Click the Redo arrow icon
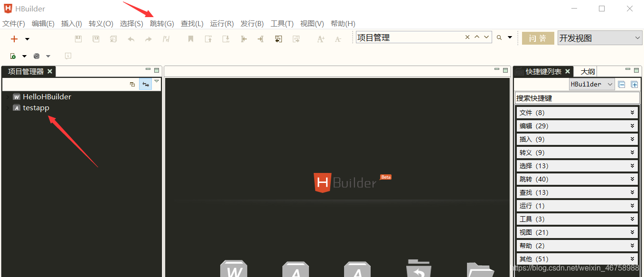Viewport: 644px width, 277px height. click(x=149, y=39)
